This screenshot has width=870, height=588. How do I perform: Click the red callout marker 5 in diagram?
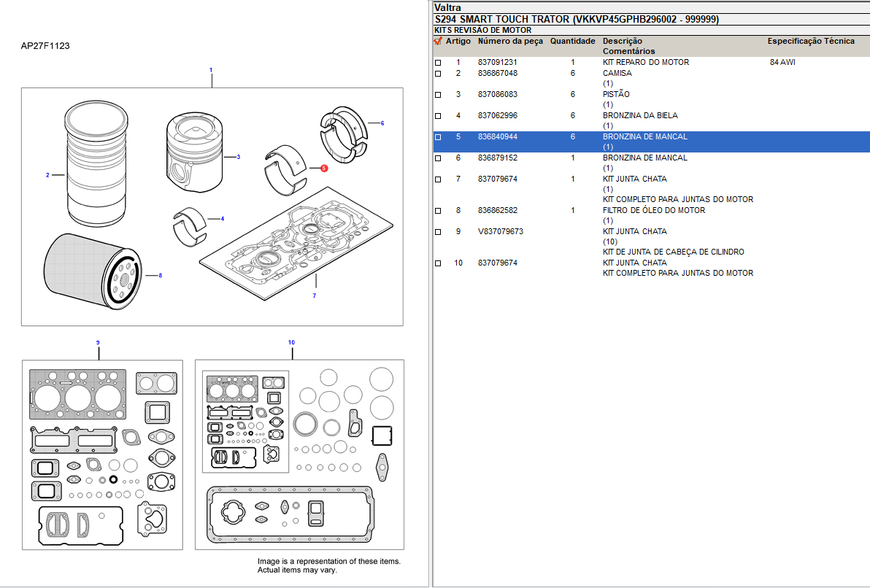click(324, 168)
